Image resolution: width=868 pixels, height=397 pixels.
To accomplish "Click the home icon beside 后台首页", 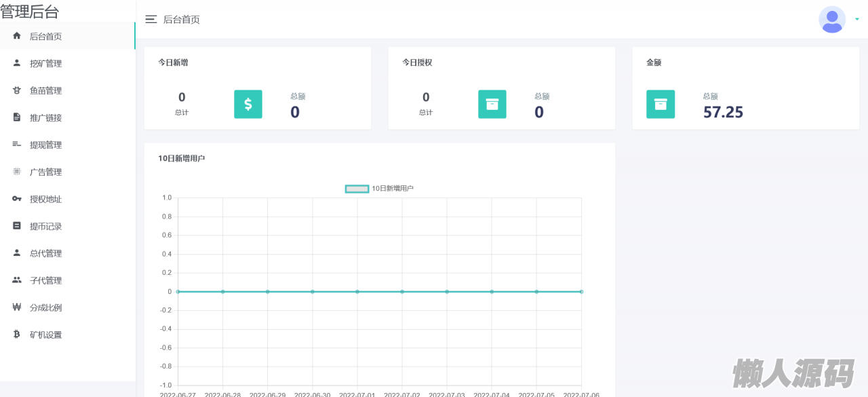I will [17, 36].
